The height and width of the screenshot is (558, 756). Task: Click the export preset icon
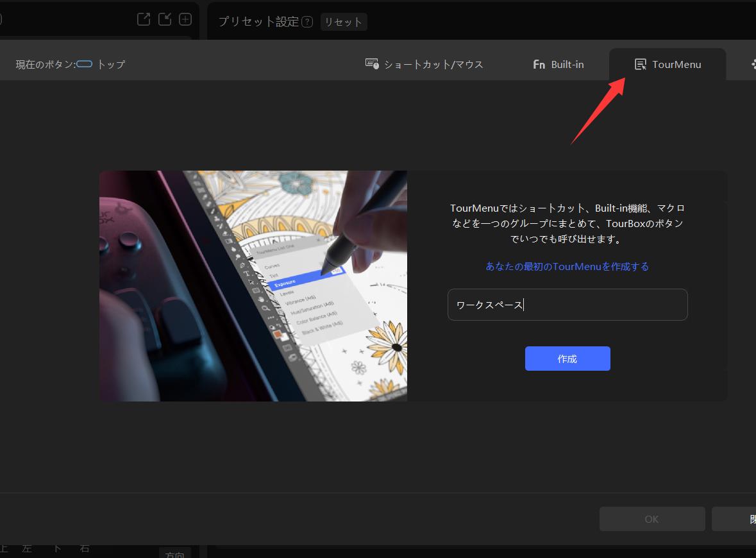(144, 19)
